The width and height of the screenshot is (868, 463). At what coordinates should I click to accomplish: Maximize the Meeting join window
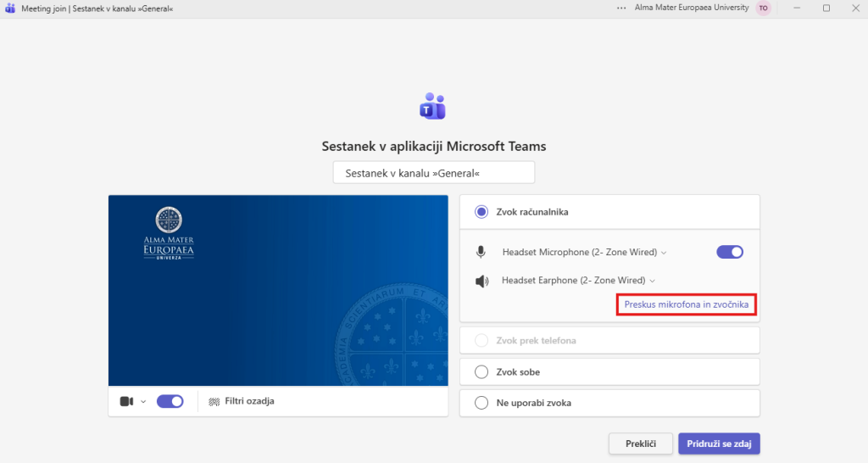pyautogui.click(x=826, y=8)
